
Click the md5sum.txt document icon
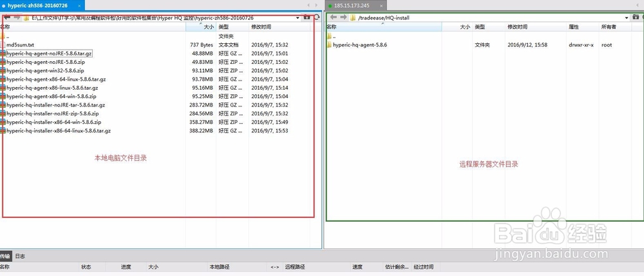[3, 45]
